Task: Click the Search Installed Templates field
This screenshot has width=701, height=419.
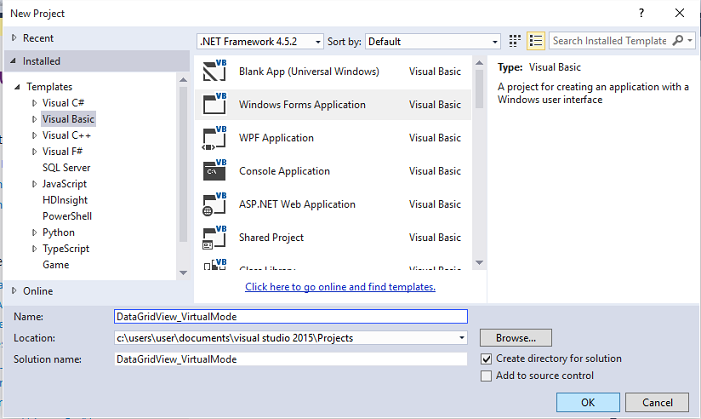Action: pos(610,41)
